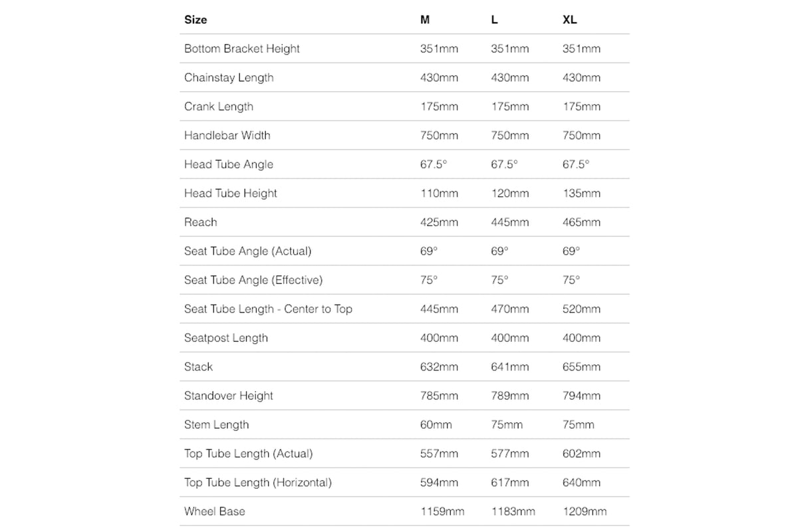Click the Handlebar Width row label

click(227, 136)
